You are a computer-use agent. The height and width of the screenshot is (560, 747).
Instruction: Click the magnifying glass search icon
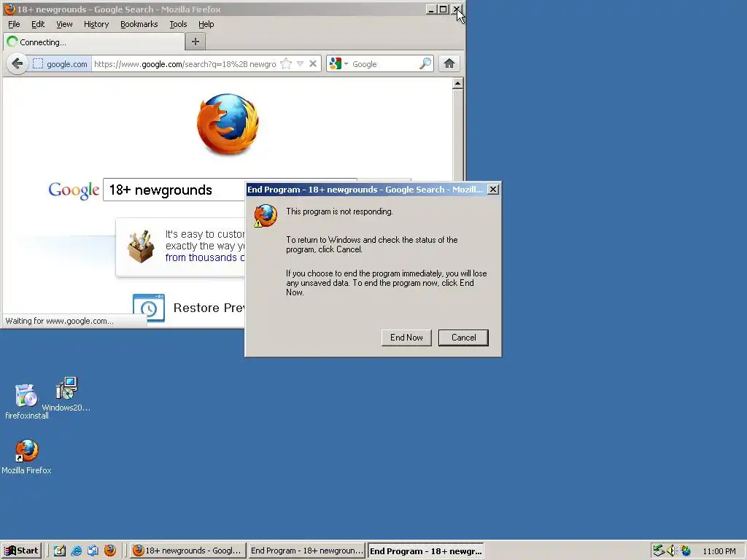click(x=425, y=63)
